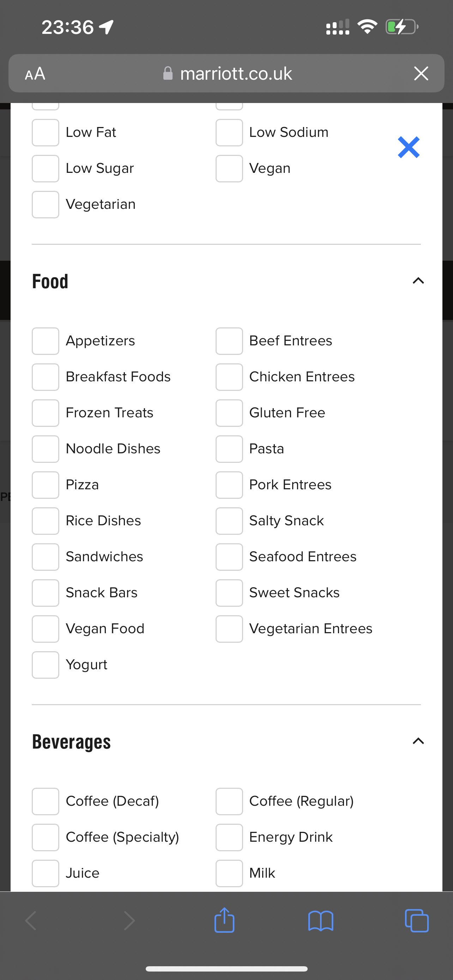
Task: Check the Vegetarian dietary checkbox
Action: (45, 205)
